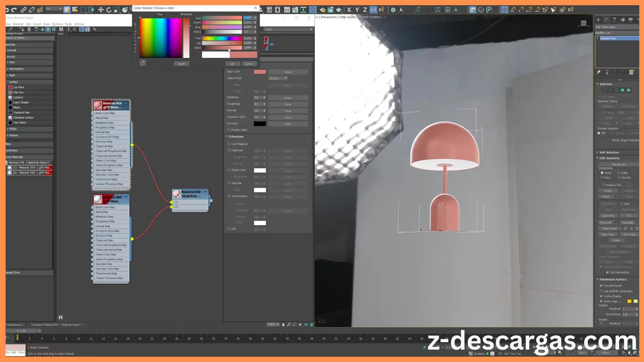The image size is (644, 362).
Task: Click the pick material eyedropper icon
Action: coord(10,29)
